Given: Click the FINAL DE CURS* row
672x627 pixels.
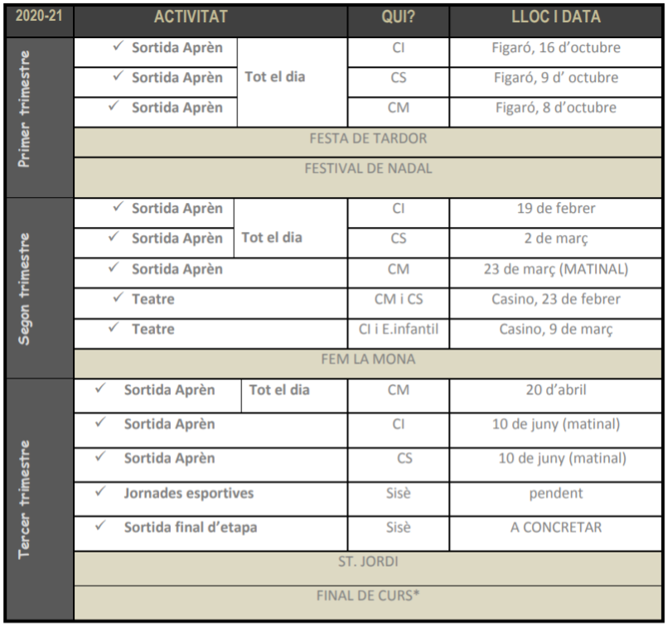Looking at the screenshot, I should coord(368,596).
